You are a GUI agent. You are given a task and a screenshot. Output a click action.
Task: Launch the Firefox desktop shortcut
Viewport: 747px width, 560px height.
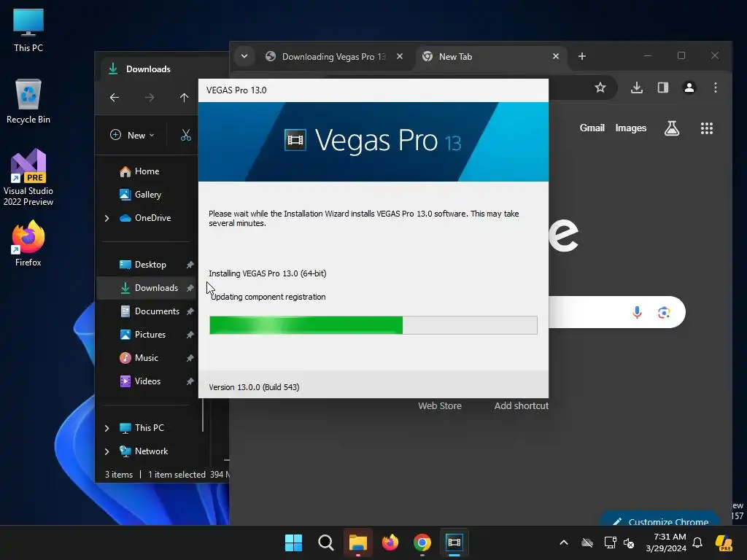click(x=28, y=244)
